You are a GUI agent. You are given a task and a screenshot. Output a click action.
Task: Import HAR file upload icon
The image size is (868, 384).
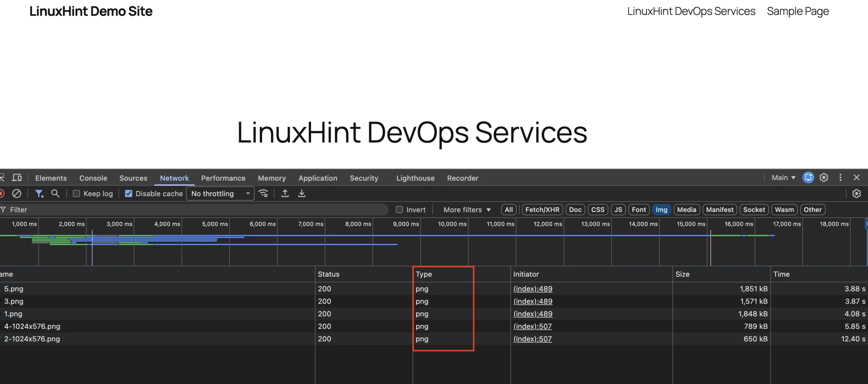click(285, 193)
